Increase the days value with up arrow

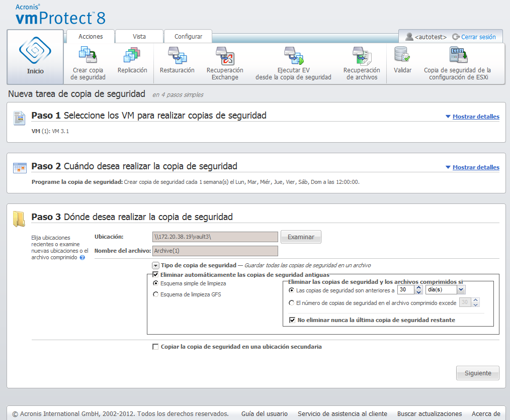(x=419, y=287)
